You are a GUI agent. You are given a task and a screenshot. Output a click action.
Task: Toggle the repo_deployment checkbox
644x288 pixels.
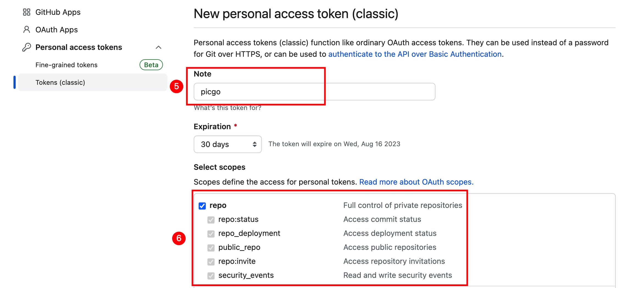click(x=211, y=234)
